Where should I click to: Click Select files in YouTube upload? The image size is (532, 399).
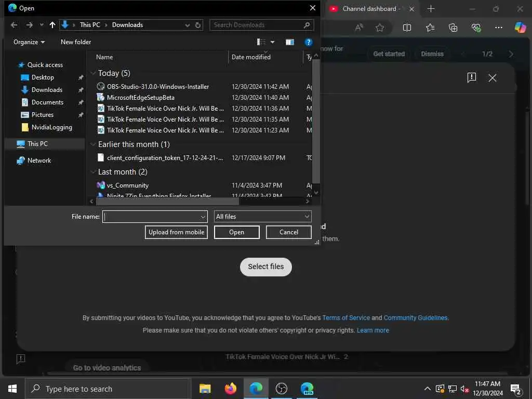pyautogui.click(x=265, y=267)
